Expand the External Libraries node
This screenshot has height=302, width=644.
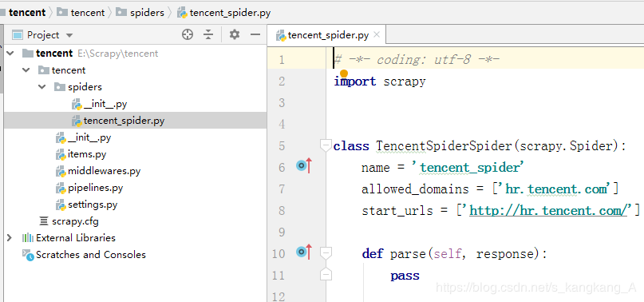pos(9,238)
